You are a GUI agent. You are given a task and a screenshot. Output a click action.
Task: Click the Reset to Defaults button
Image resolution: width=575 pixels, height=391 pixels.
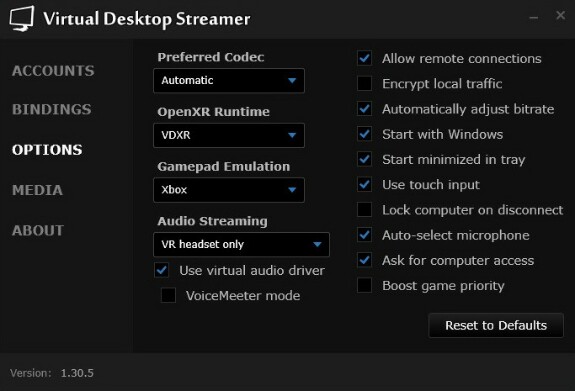point(496,325)
